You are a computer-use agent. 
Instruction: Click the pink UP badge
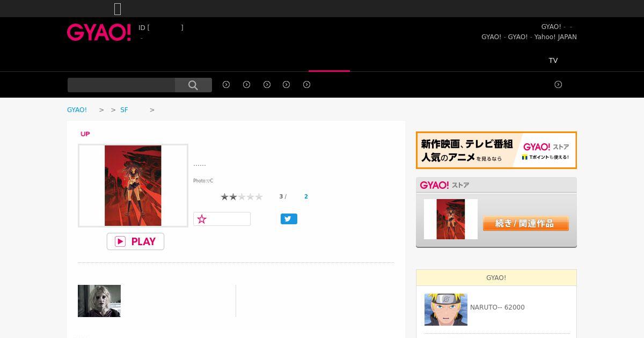85,134
